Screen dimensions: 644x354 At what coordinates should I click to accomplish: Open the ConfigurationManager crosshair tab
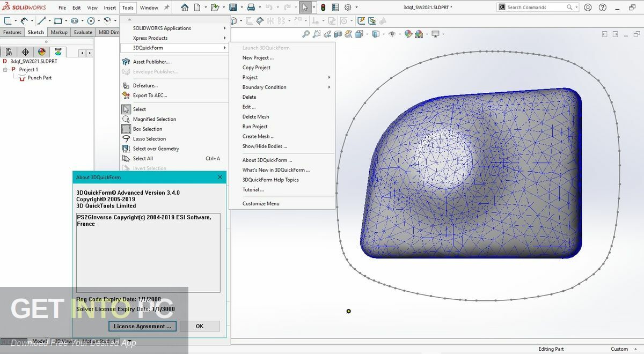[25, 52]
